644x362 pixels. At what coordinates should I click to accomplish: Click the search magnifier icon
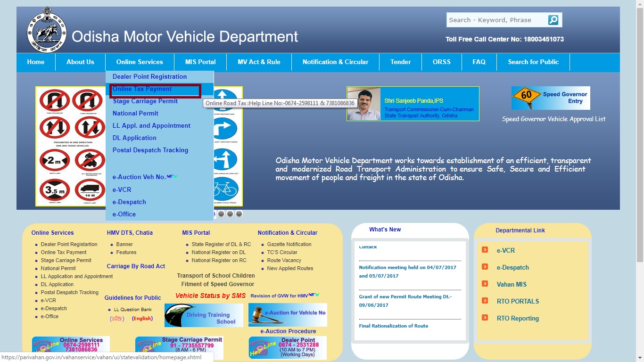(553, 20)
